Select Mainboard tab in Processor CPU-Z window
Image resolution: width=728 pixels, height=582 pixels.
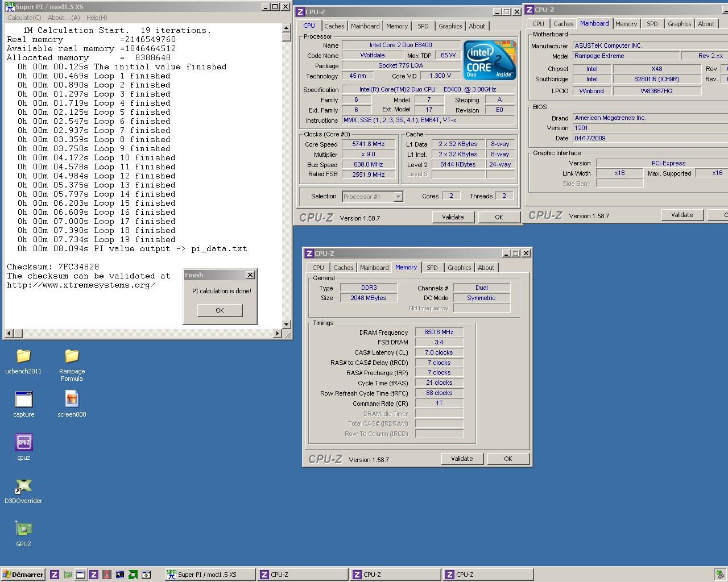click(365, 26)
